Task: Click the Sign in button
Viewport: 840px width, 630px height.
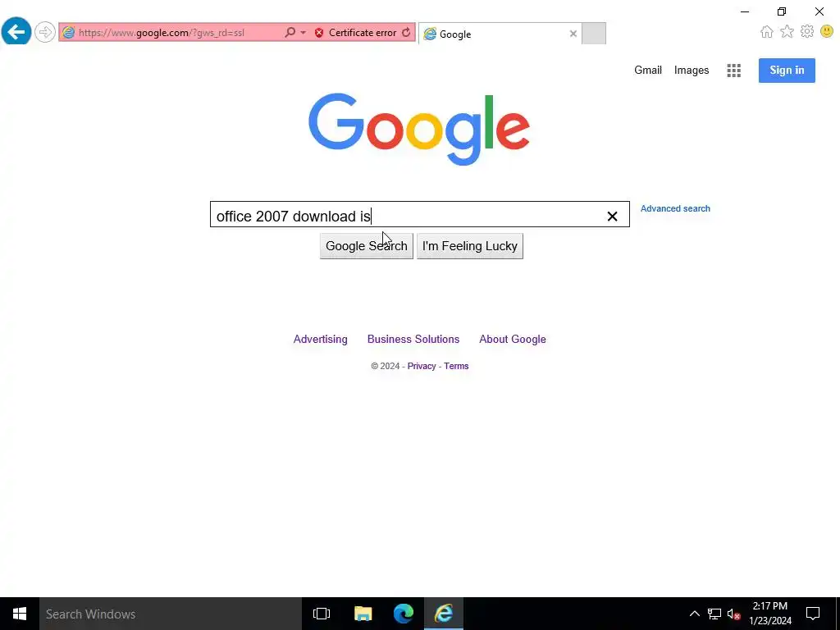Action: click(787, 71)
